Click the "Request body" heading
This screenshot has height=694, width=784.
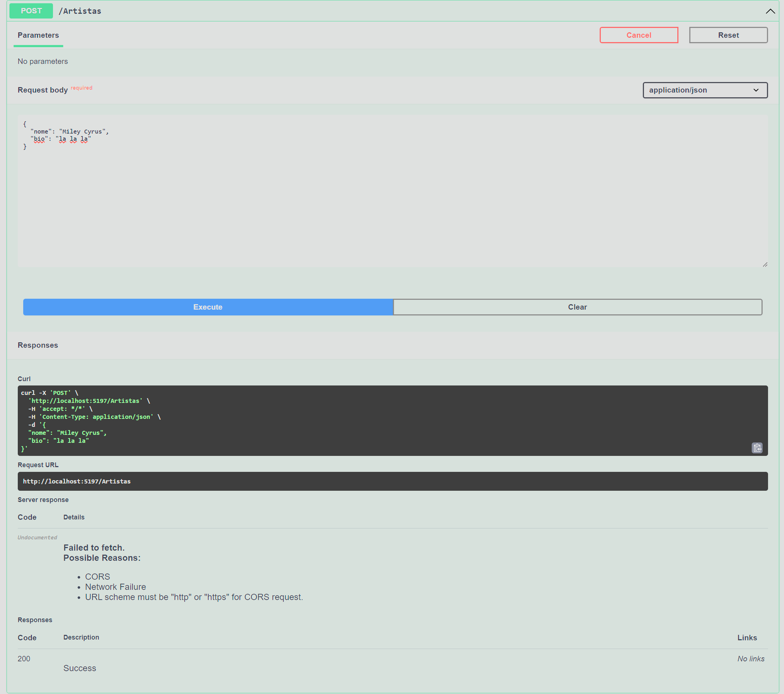pos(42,90)
